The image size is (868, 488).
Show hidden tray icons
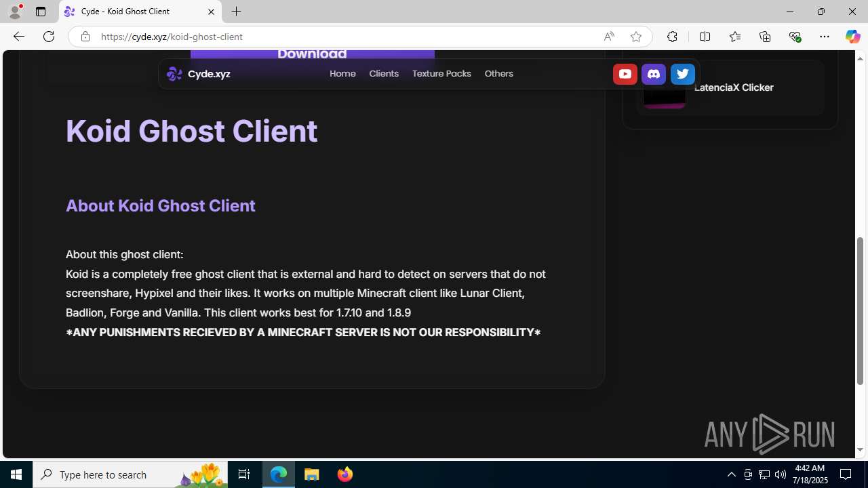[731, 474]
